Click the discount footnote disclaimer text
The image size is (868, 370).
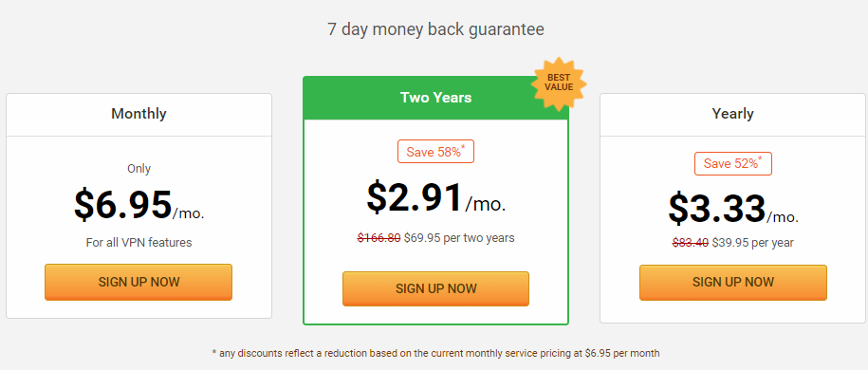(435, 353)
